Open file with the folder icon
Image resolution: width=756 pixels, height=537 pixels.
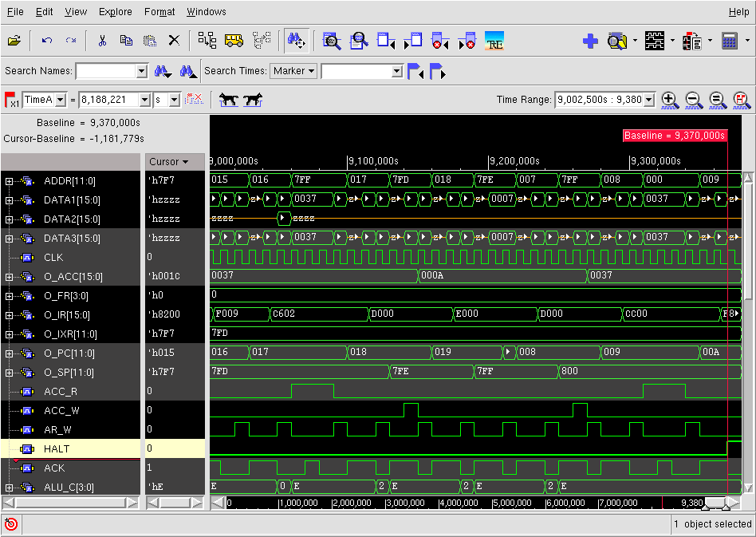click(14, 41)
